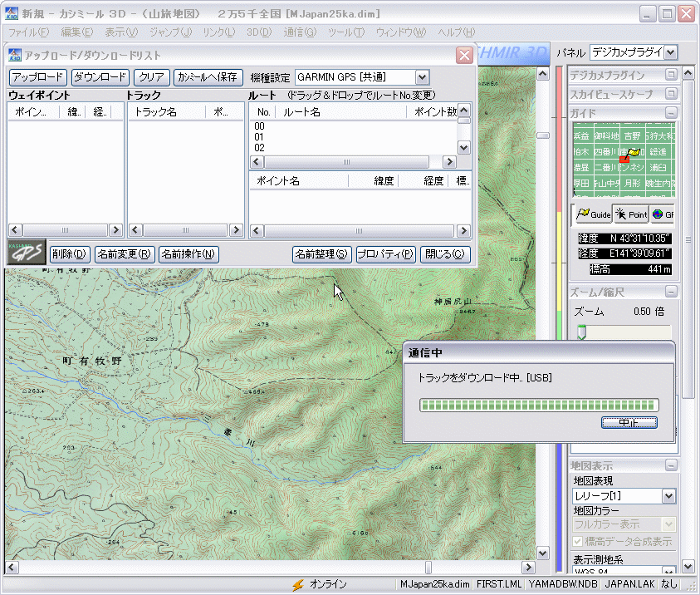Select route number 00 row

coord(353,126)
